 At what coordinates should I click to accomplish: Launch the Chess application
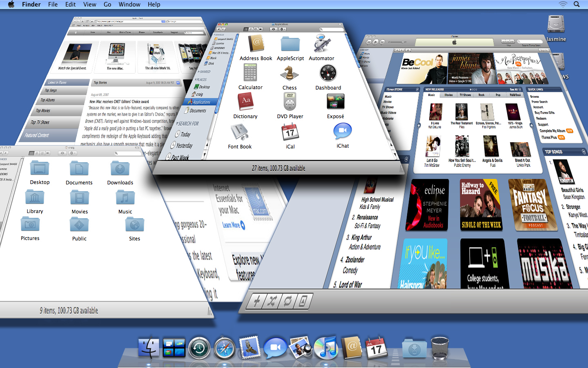coord(290,74)
